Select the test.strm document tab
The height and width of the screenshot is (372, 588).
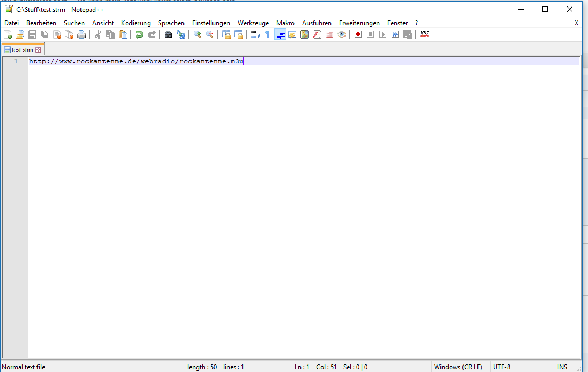coord(22,50)
